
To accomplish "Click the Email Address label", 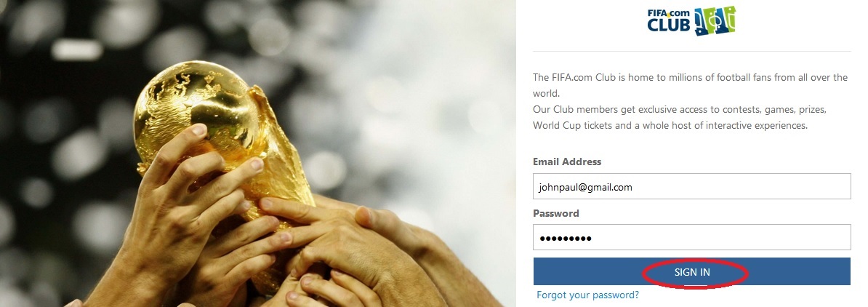I will click(x=567, y=162).
